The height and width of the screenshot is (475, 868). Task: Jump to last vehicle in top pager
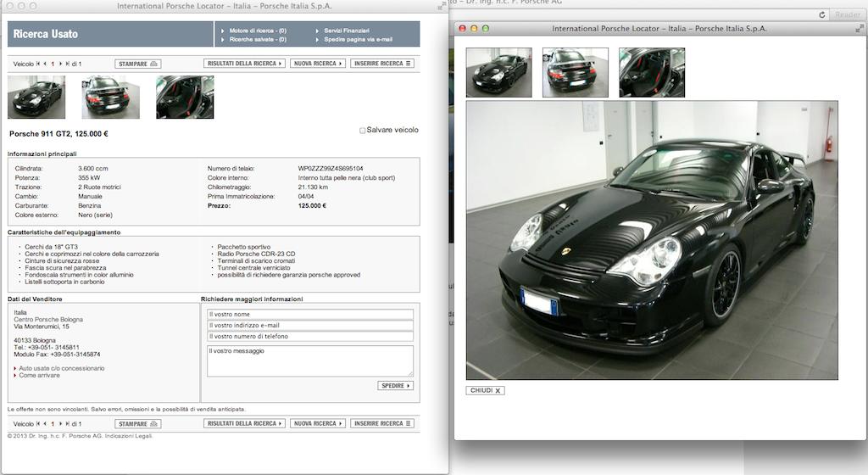click(68, 64)
